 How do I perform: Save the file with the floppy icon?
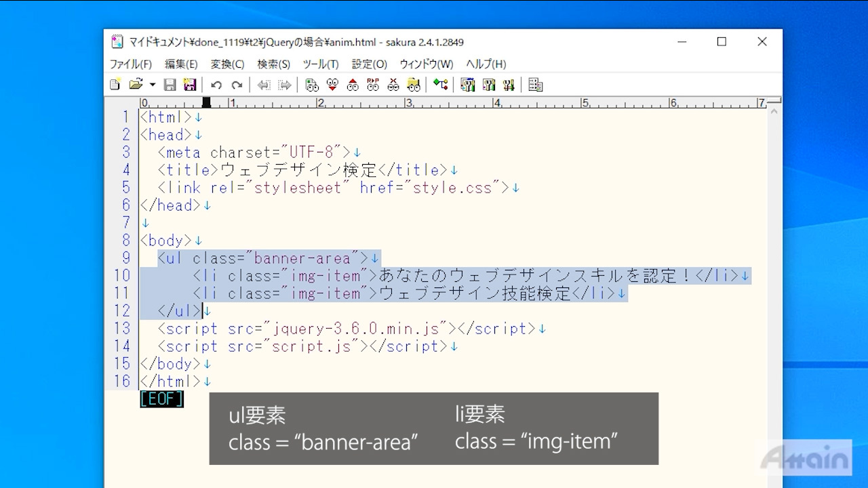coord(170,85)
